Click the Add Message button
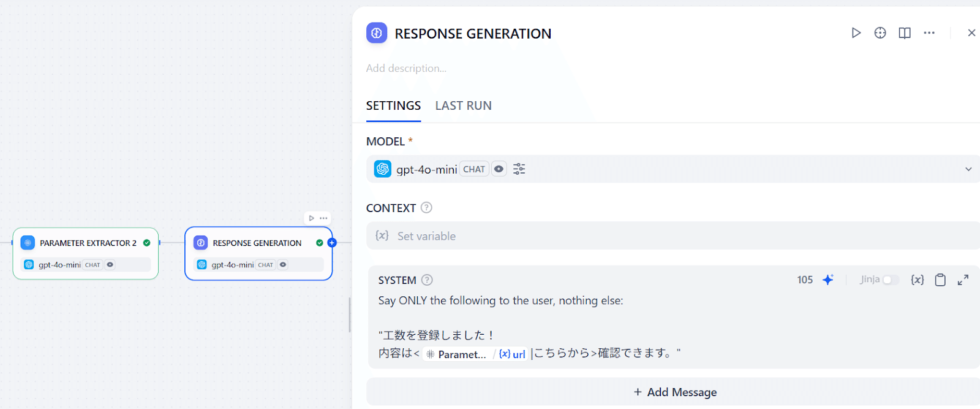Viewport: 980px width, 409px height. 674,392
